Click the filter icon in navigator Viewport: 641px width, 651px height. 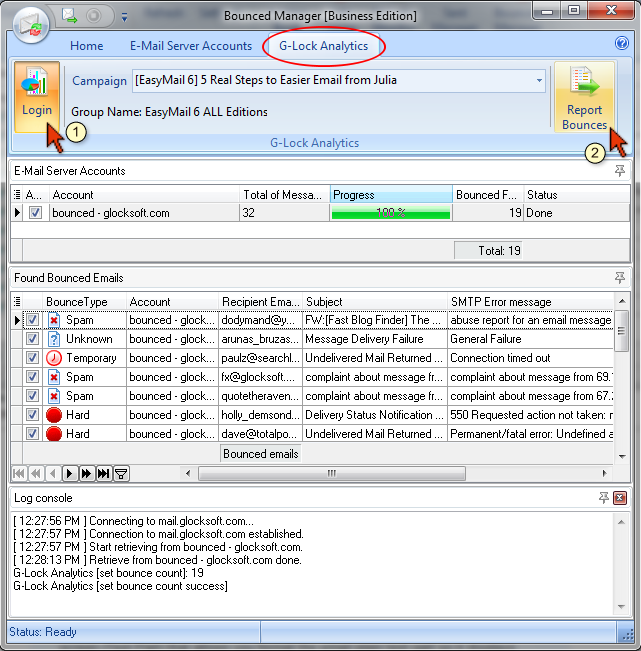coord(121,473)
